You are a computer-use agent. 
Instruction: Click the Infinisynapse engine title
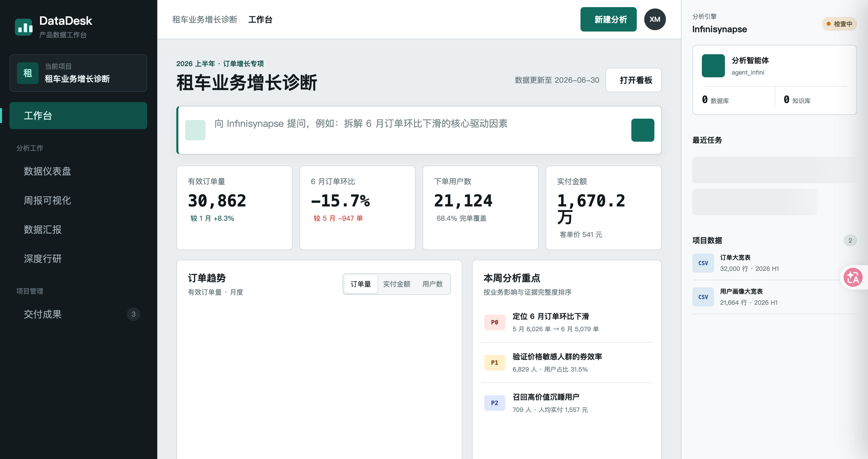point(719,29)
